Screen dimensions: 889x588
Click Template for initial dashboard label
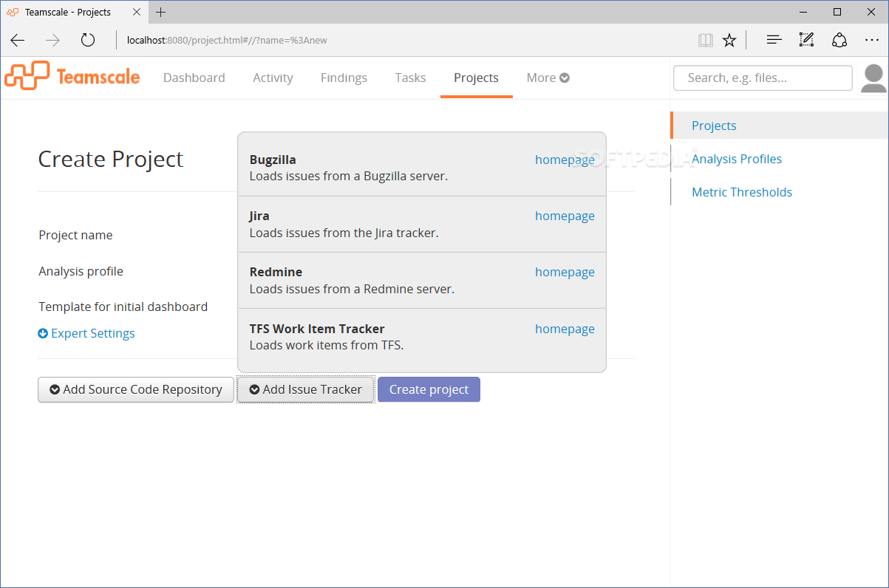tap(123, 307)
